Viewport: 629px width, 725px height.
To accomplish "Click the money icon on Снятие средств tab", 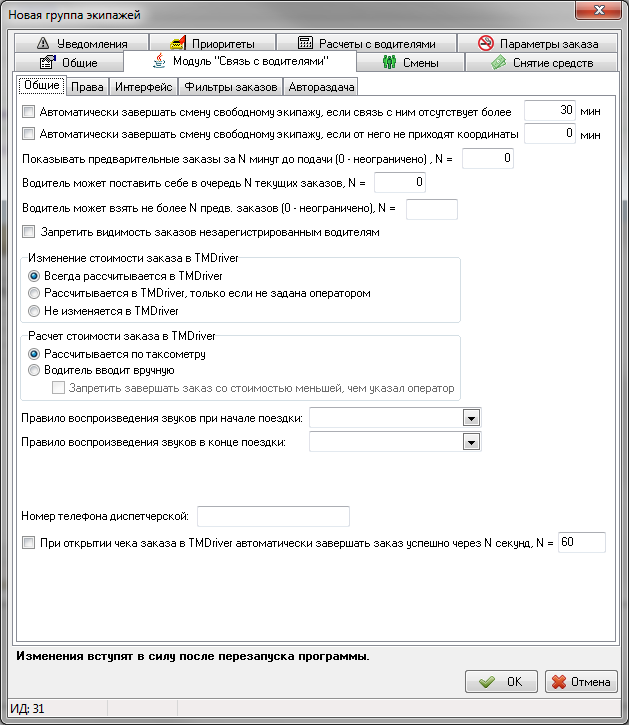I will click(499, 62).
